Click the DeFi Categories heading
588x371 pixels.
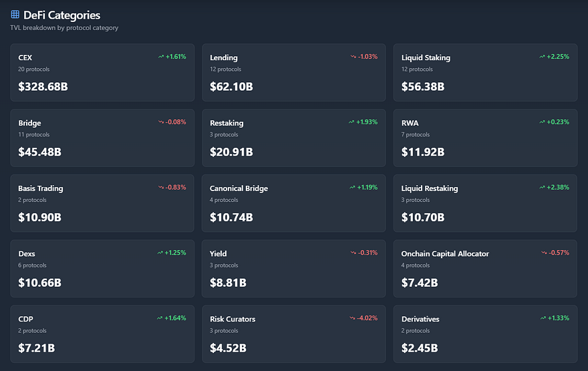[x=61, y=15]
